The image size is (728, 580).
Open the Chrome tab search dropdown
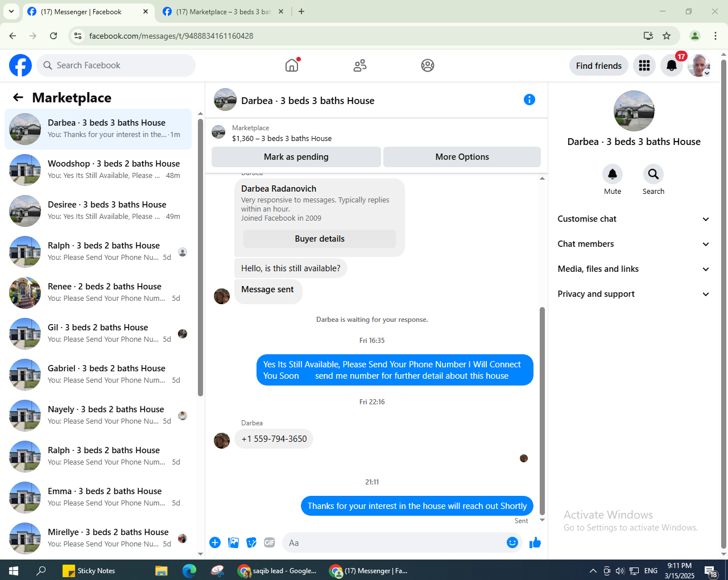[11, 11]
